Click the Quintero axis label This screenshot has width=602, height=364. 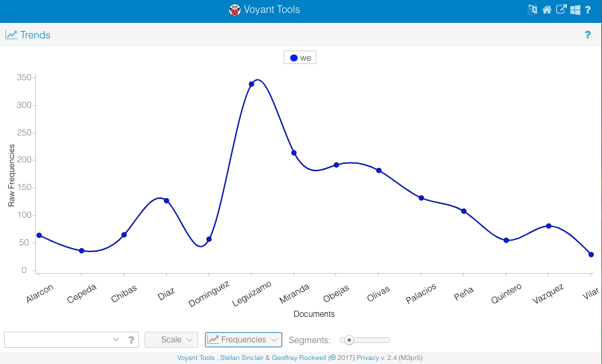pyautogui.click(x=506, y=294)
